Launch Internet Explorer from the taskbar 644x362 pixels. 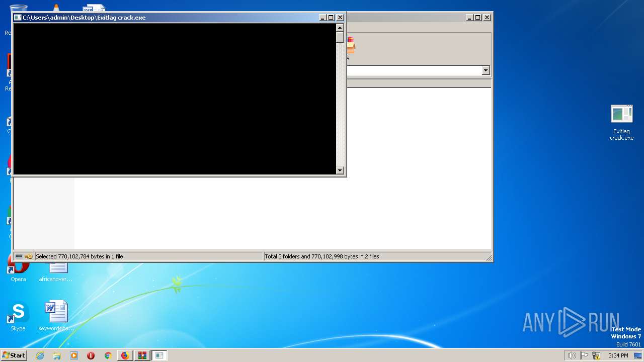(40, 355)
